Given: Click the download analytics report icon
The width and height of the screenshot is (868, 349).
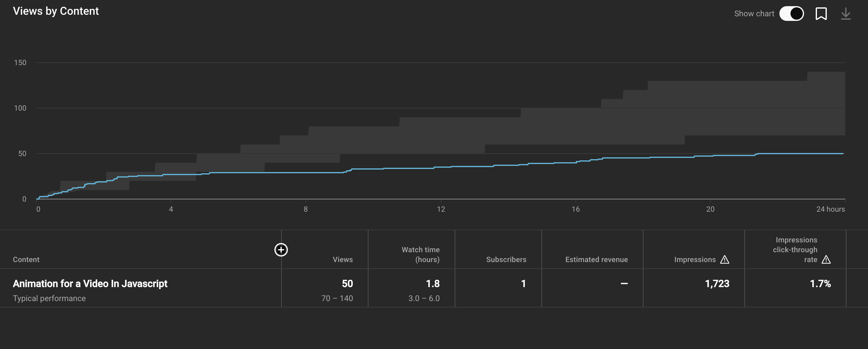Looking at the screenshot, I should pyautogui.click(x=846, y=13).
